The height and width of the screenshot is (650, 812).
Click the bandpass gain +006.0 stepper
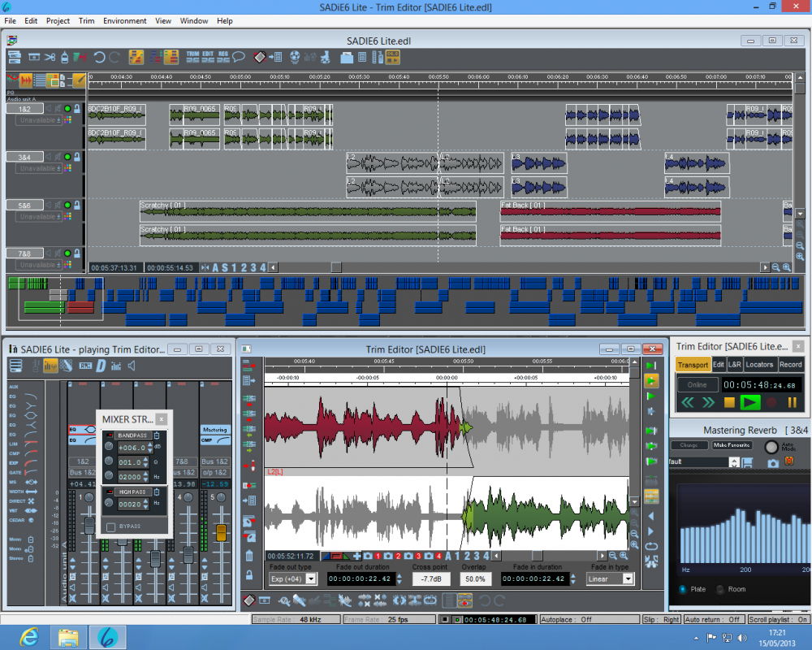[150, 448]
